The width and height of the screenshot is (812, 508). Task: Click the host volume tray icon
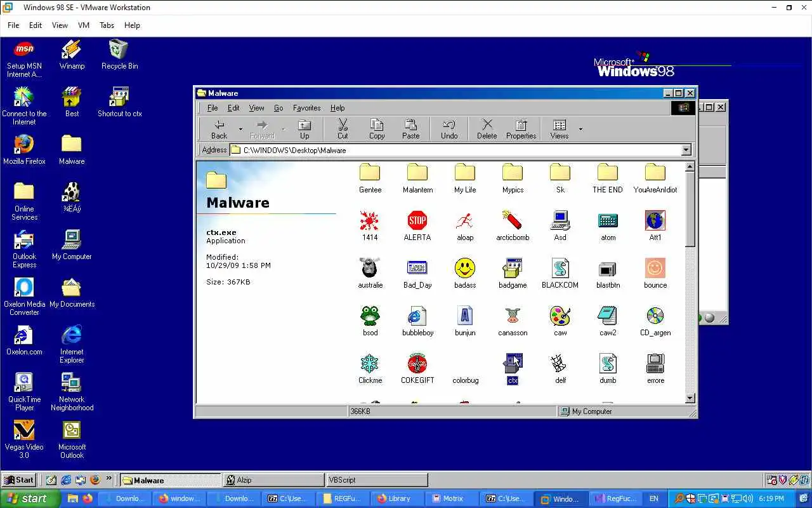[748, 498]
